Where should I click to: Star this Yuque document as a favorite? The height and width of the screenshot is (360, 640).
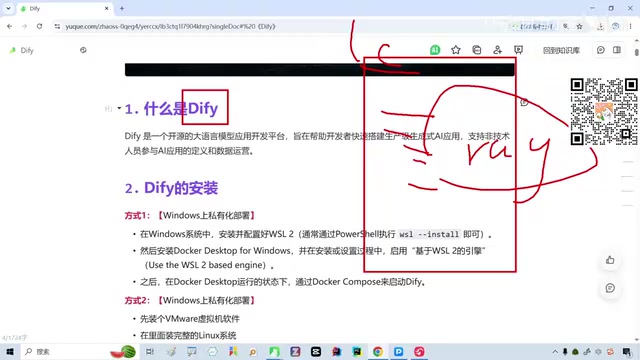pyautogui.click(x=456, y=50)
